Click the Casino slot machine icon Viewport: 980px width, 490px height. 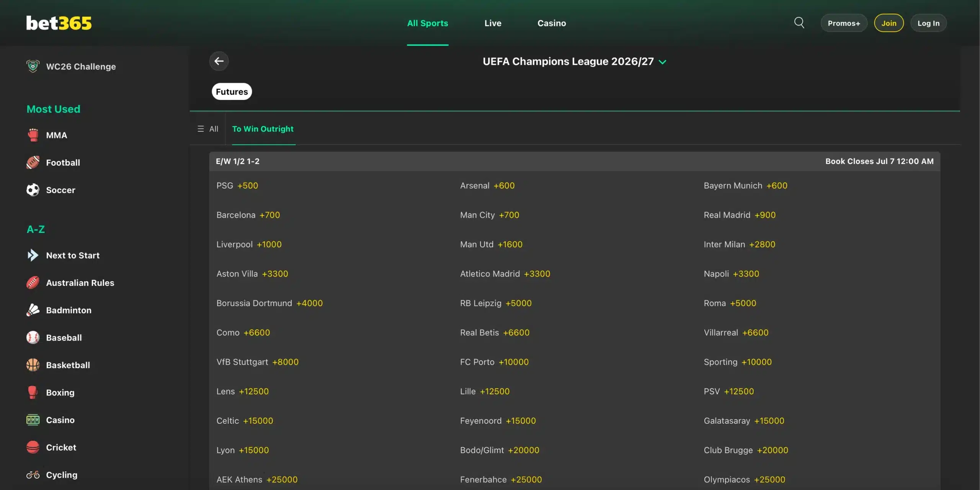pyautogui.click(x=33, y=420)
